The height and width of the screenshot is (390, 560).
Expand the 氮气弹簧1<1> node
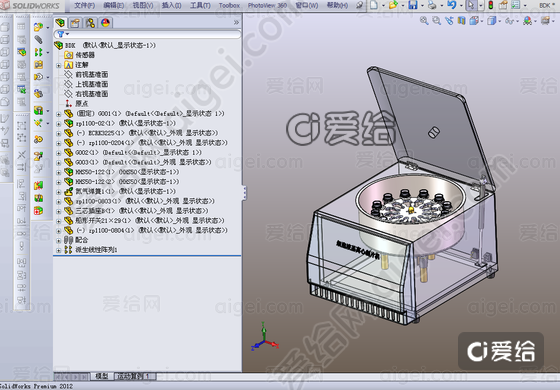[x=59, y=192]
